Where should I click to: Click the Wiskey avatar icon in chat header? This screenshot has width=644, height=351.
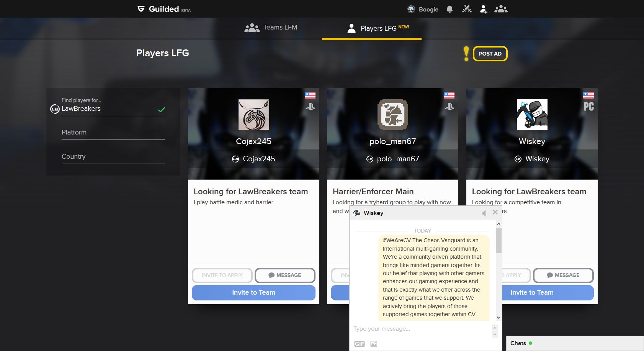(357, 213)
